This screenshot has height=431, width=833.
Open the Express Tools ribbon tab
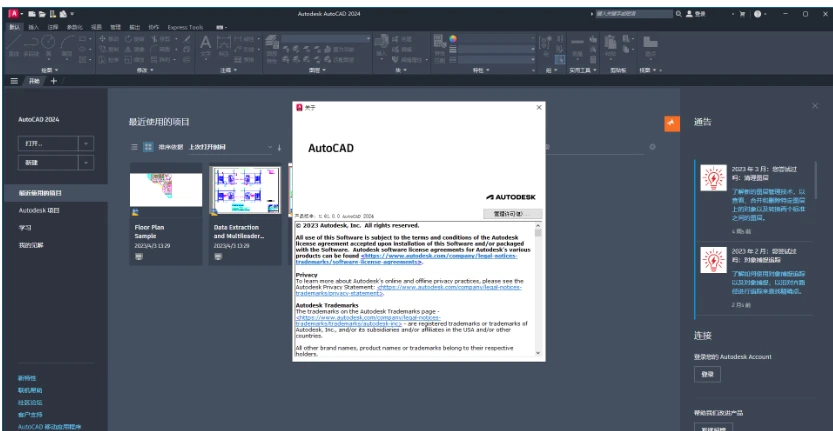185,27
